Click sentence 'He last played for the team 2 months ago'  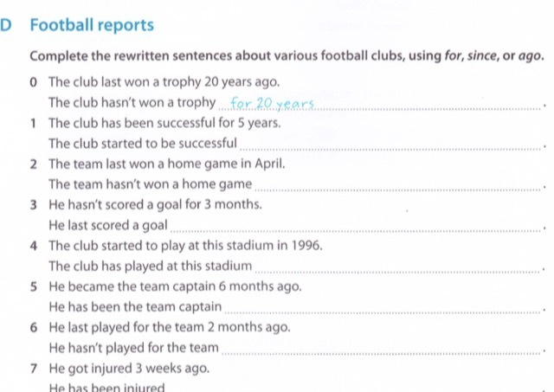pos(170,327)
